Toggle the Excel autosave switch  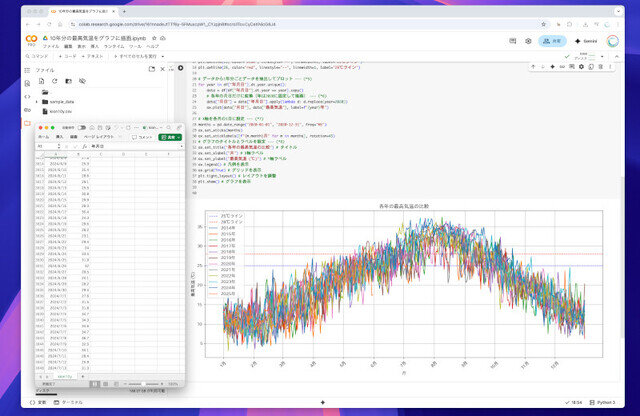point(82,128)
